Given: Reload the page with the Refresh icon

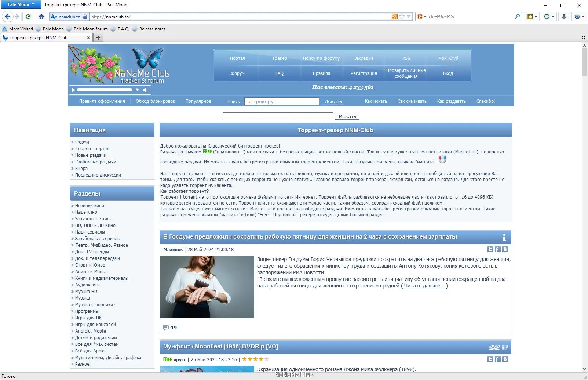Looking at the screenshot, I should [x=28, y=17].
